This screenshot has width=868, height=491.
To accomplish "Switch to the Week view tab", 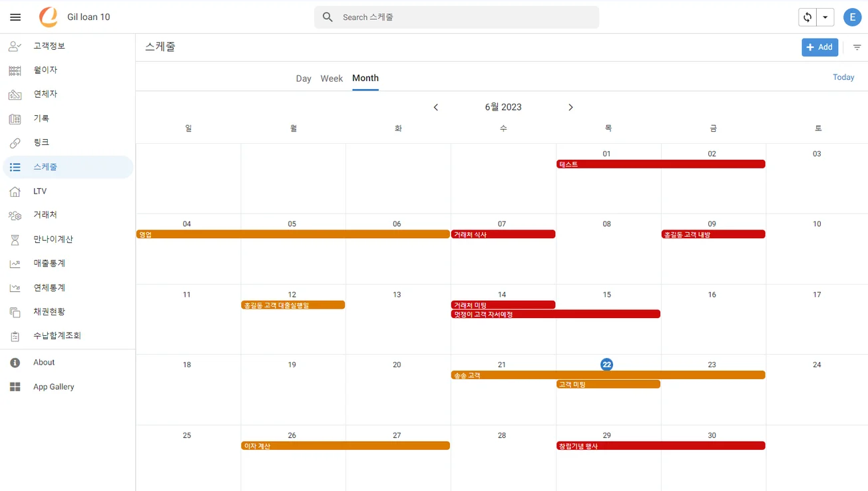I will pyautogui.click(x=331, y=79).
